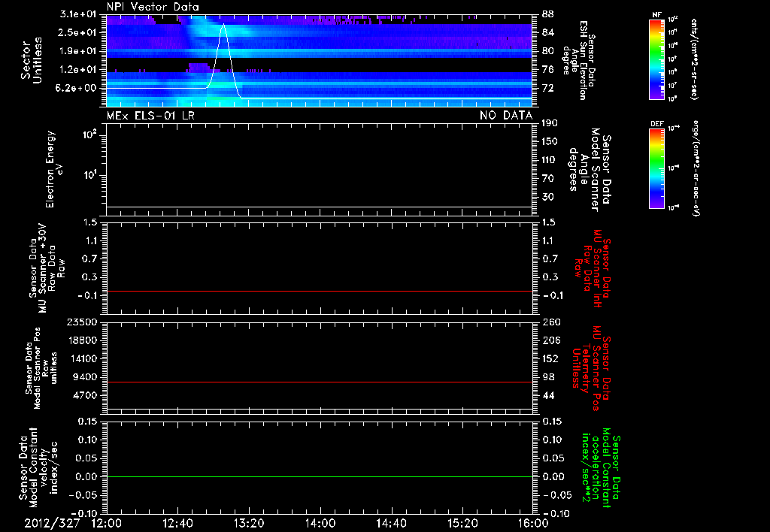Click the '44' telemetry tick label

coord(548,395)
